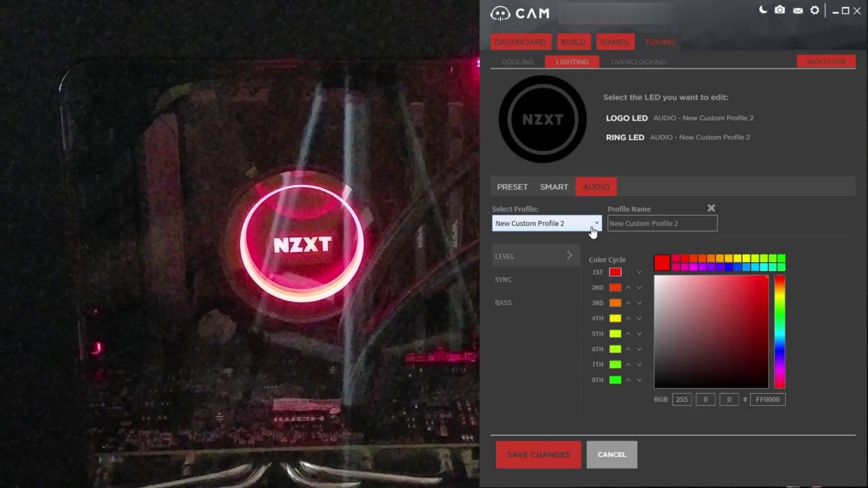This screenshot has height=488, width=868.
Task: Move 2ND color up in cycle
Action: 628,287
